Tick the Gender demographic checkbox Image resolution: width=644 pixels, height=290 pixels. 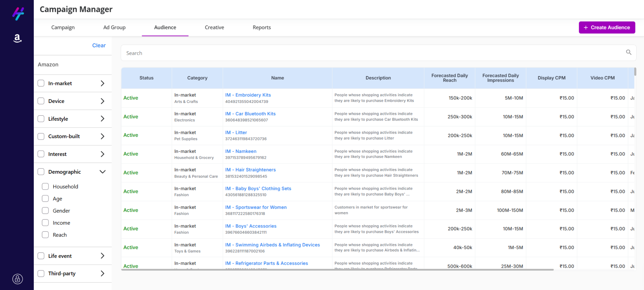coord(45,211)
